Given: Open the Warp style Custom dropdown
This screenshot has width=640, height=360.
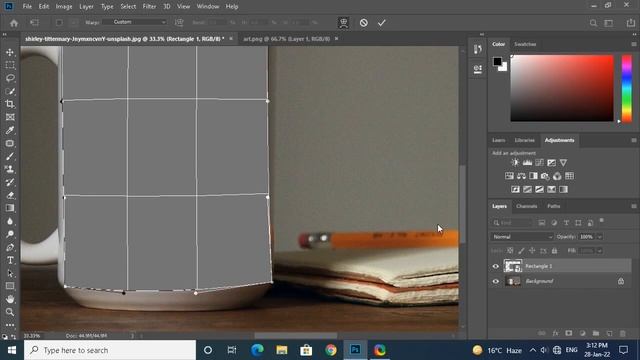Looking at the screenshot, I should tap(134, 22).
